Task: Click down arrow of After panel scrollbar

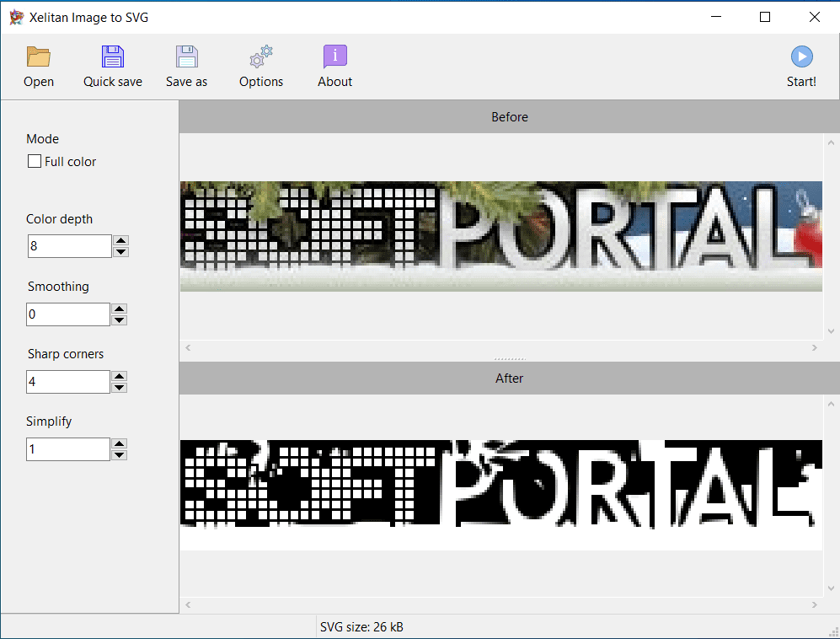Action: pyautogui.click(x=831, y=588)
